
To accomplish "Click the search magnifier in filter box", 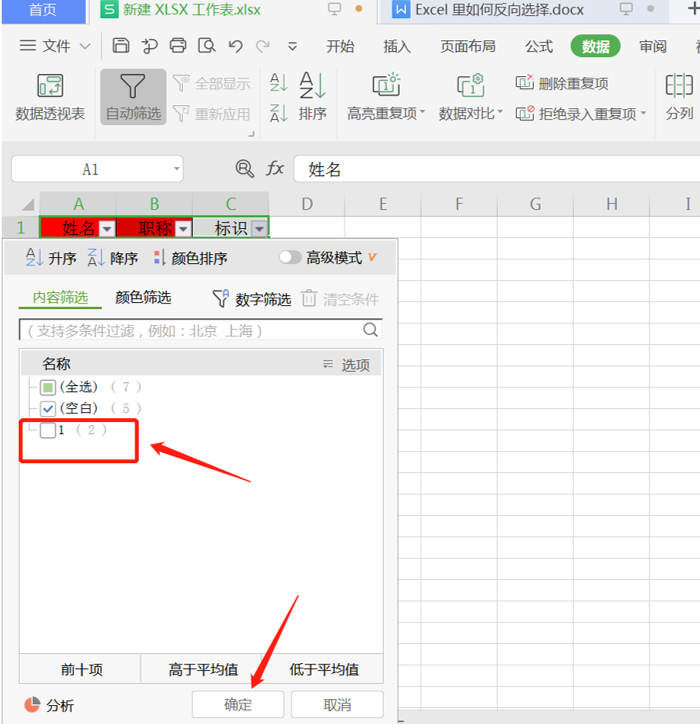I will [x=370, y=330].
